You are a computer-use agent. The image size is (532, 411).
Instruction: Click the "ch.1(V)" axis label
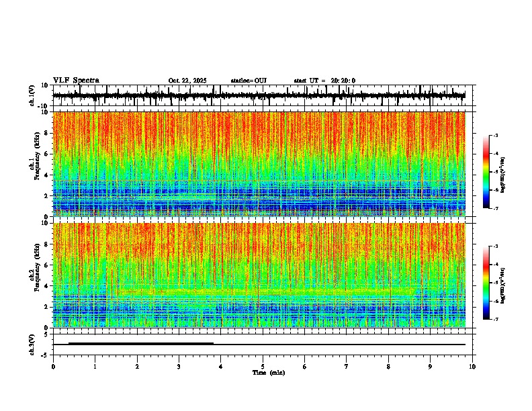tap(32, 95)
